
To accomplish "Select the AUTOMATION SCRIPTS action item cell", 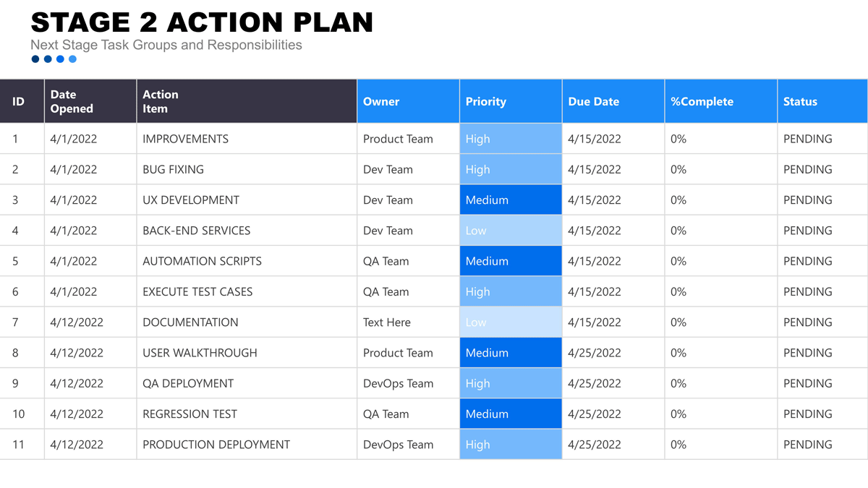I will [247, 261].
